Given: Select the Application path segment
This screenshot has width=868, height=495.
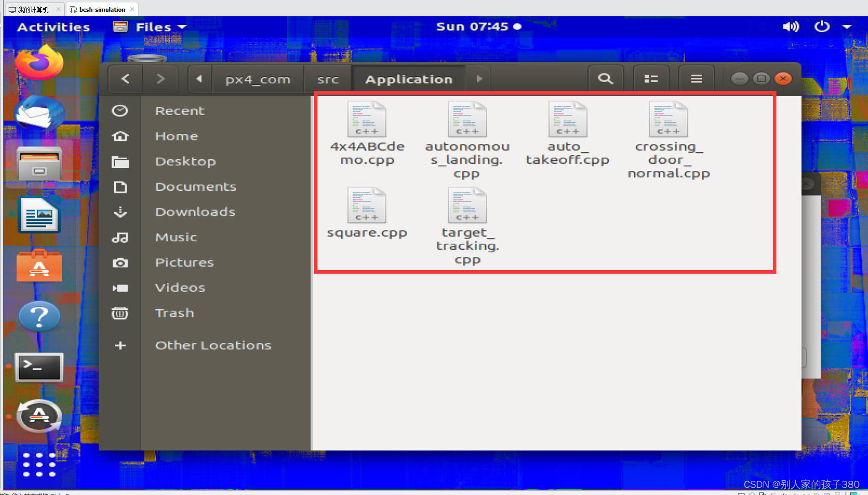Looking at the screenshot, I should click(409, 79).
